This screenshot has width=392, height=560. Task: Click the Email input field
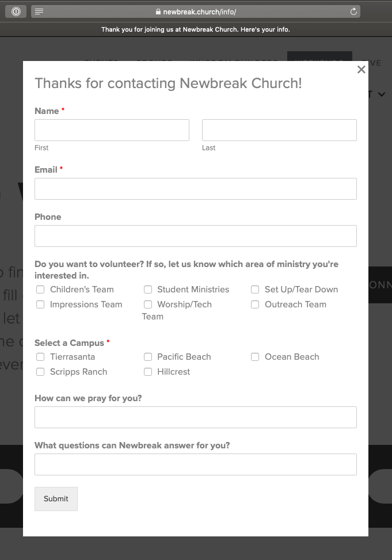coord(196,189)
